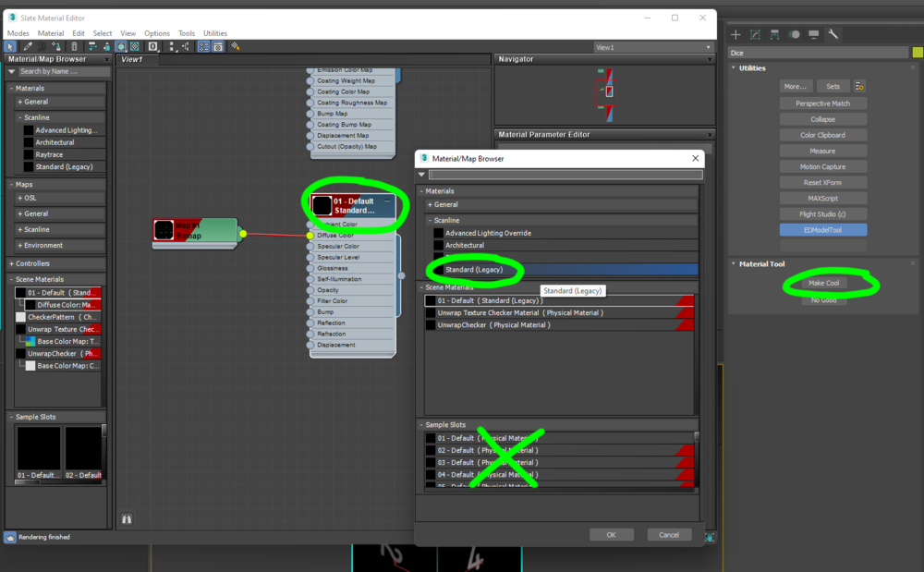The height and width of the screenshot is (572, 924).
Task: Click OK in Material/Map Browser dialog
Action: coord(611,535)
